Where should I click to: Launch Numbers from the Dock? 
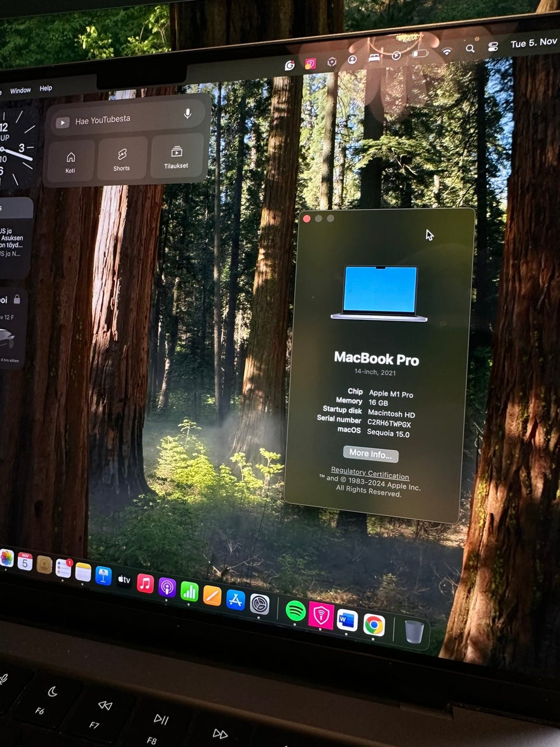coord(189,592)
